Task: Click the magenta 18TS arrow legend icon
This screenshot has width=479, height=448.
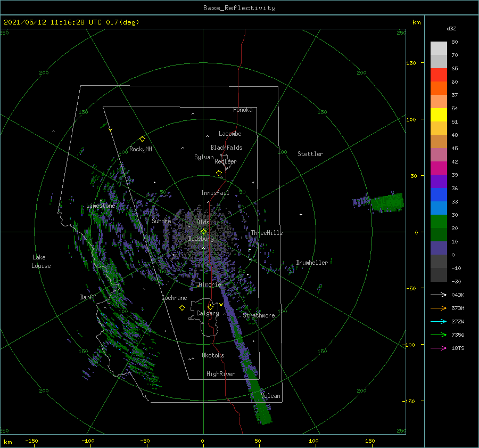Action: 439,348
